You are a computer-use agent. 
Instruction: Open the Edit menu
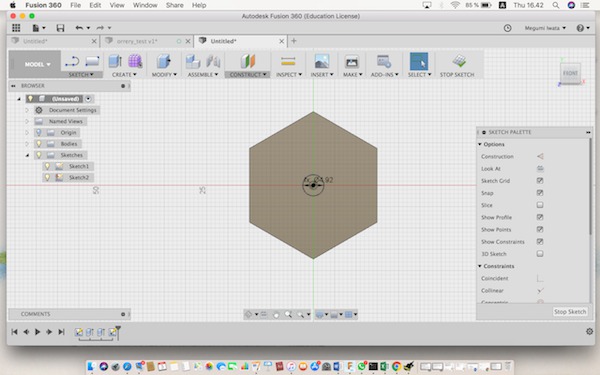pos(95,5)
